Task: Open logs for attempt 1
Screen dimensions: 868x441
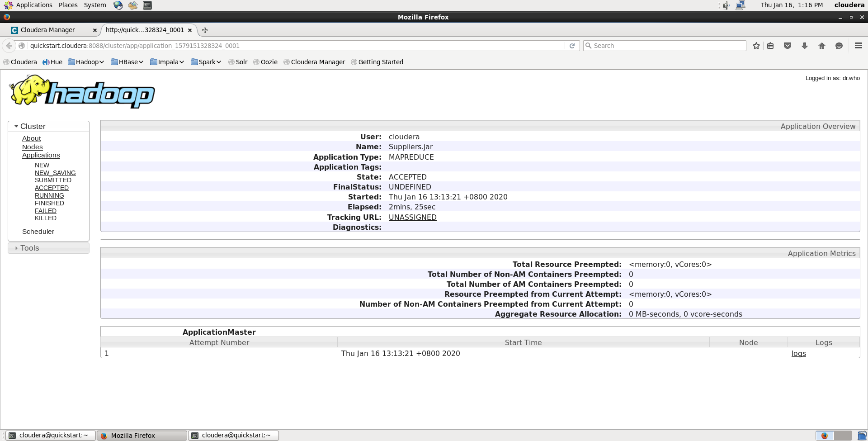Action: pyautogui.click(x=799, y=354)
